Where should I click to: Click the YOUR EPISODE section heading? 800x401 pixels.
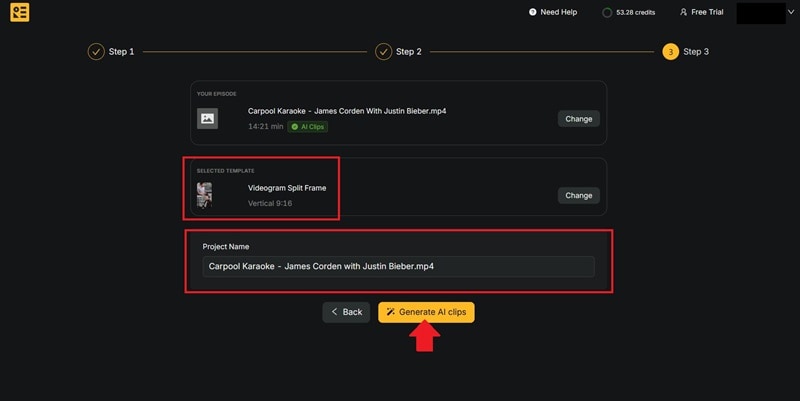pyautogui.click(x=216, y=94)
